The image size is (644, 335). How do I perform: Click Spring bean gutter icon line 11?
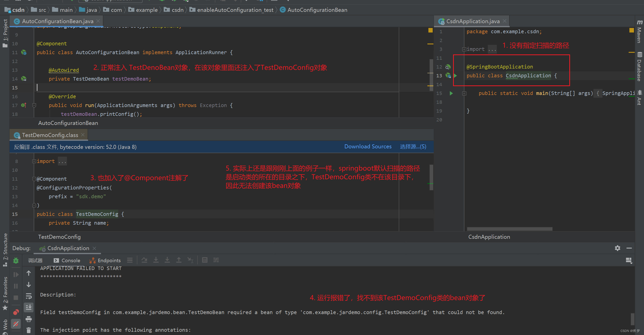(x=24, y=52)
